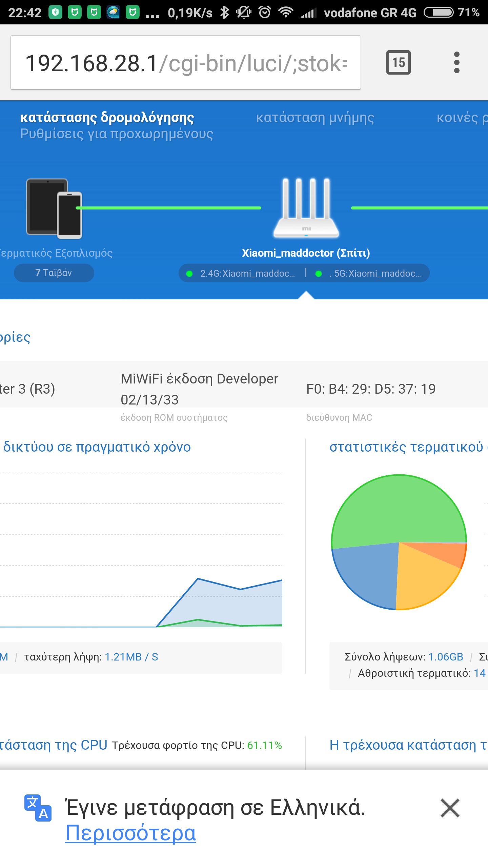
Task: Tap the 7 Ταϊβάν devices button
Action: (54, 273)
